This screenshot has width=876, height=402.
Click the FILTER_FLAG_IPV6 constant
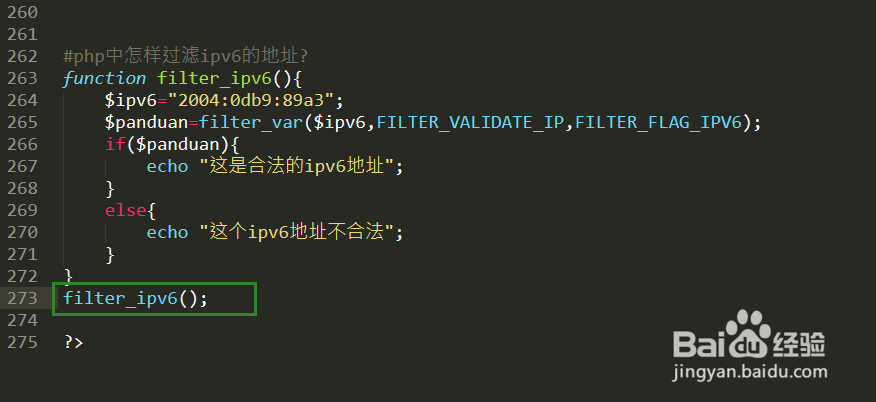pos(658,122)
